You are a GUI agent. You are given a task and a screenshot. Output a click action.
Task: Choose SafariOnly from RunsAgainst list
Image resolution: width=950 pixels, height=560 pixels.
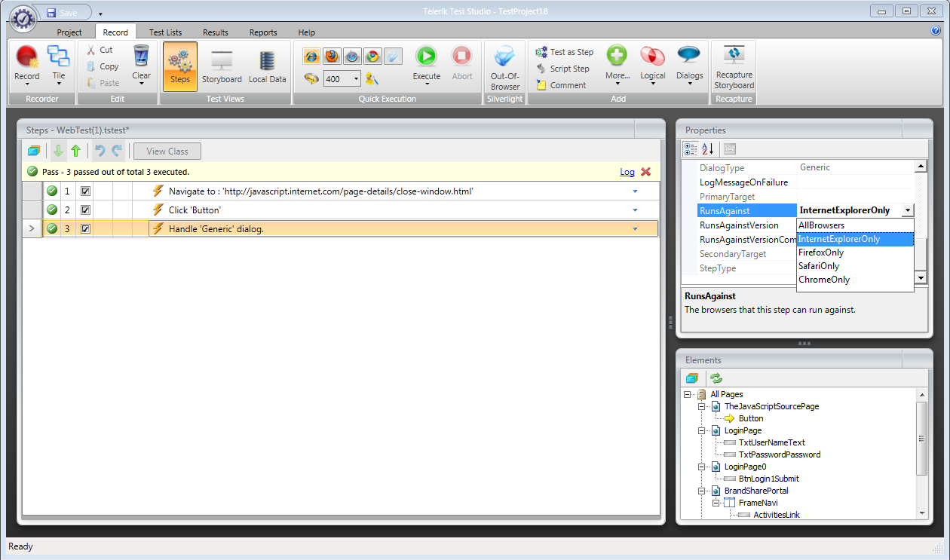855,266
